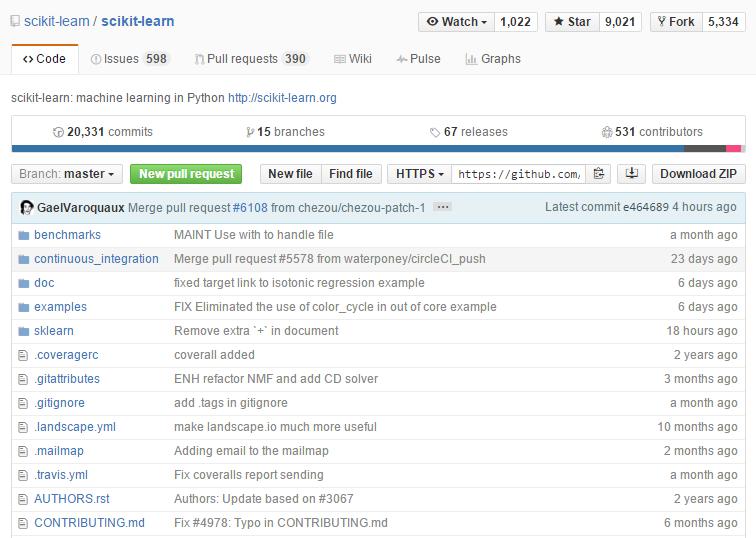The width and height of the screenshot is (756, 538).
Task: Click the branches fork icon
Action: [x=250, y=132]
